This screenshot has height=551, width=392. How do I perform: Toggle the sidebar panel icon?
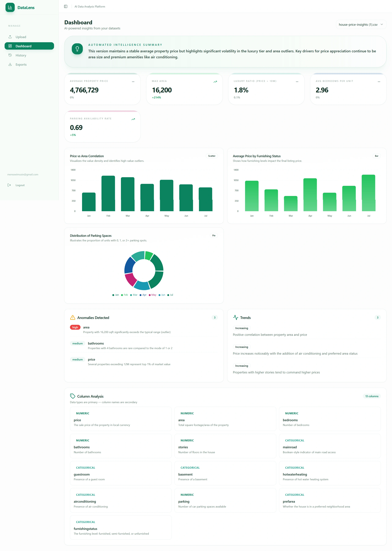click(x=66, y=7)
